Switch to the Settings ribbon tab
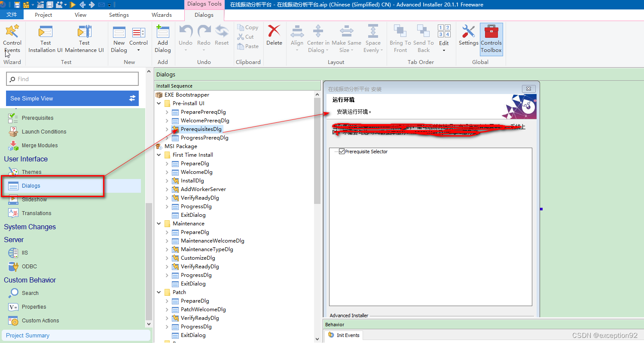 [x=119, y=15]
